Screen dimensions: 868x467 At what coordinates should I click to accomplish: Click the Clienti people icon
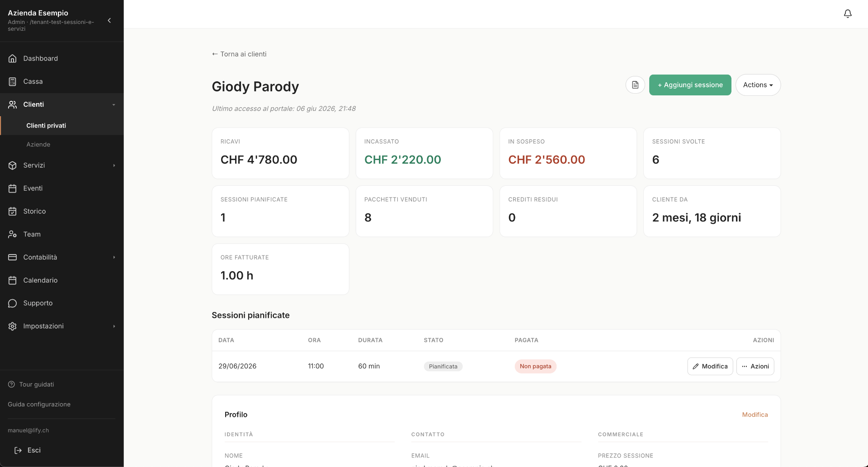coord(13,104)
